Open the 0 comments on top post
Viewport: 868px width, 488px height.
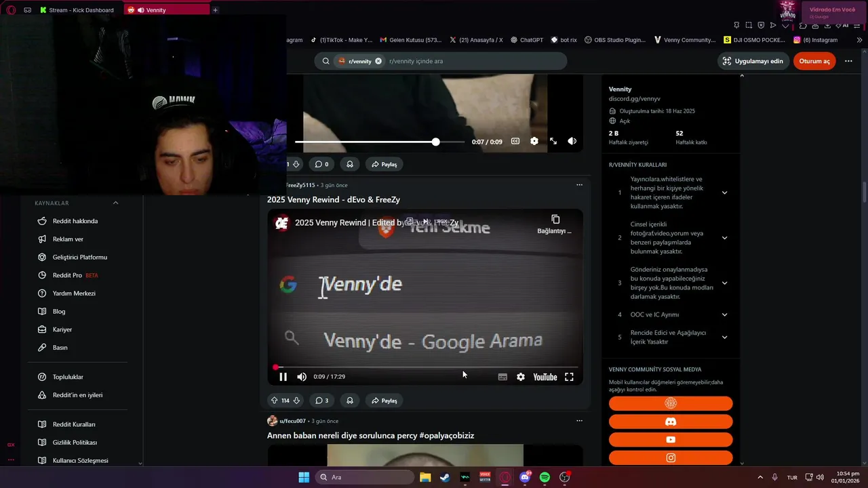pyautogui.click(x=322, y=164)
